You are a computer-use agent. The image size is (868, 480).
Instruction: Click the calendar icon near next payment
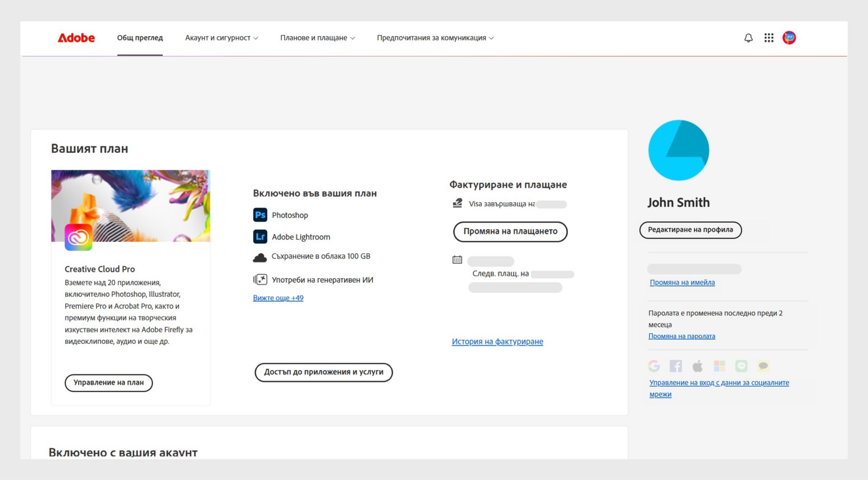coord(458,259)
